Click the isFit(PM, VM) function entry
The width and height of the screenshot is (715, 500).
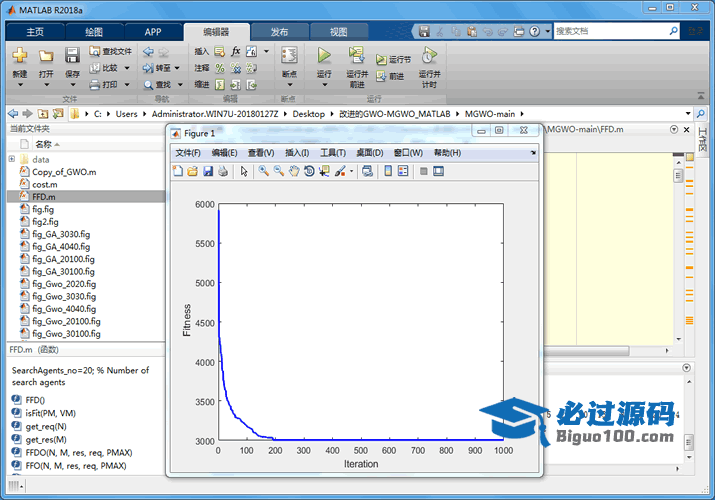tap(50, 413)
